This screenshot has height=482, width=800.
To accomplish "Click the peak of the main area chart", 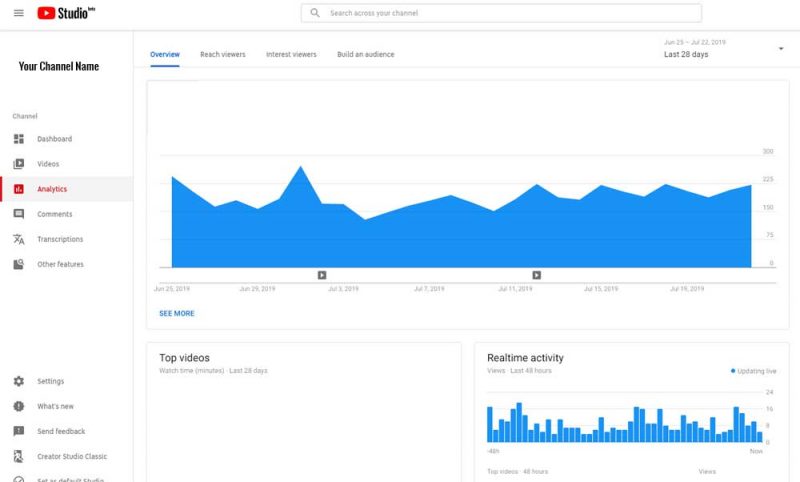I will click(x=301, y=168).
